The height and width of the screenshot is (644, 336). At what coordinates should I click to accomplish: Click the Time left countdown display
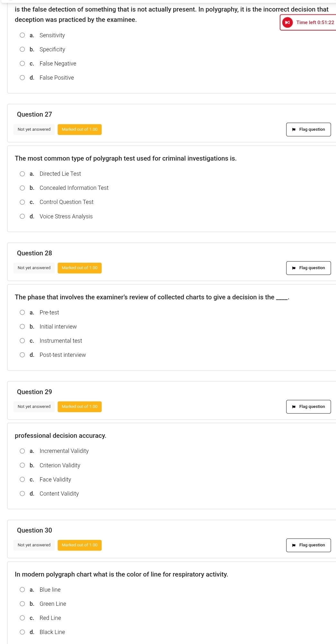[x=315, y=22]
